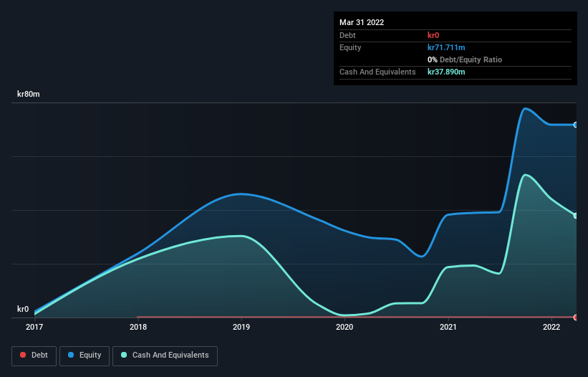The width and height of the screenshot is (588, 377).
Task: Click the kr80m y-axis label
Action: [x=29, y=94]
